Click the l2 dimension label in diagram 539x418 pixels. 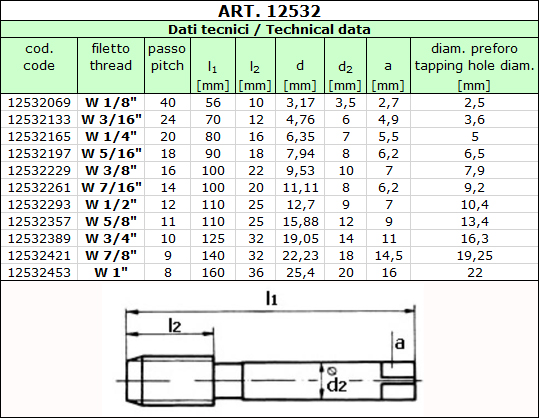click(175, 326)
